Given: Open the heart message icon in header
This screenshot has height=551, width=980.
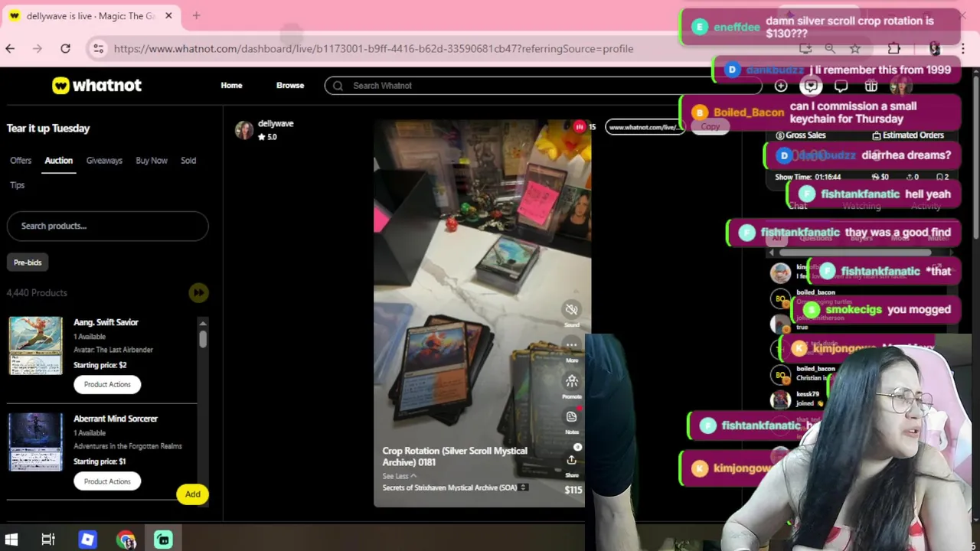Looking at the screenshot, I should click(811, 86).
